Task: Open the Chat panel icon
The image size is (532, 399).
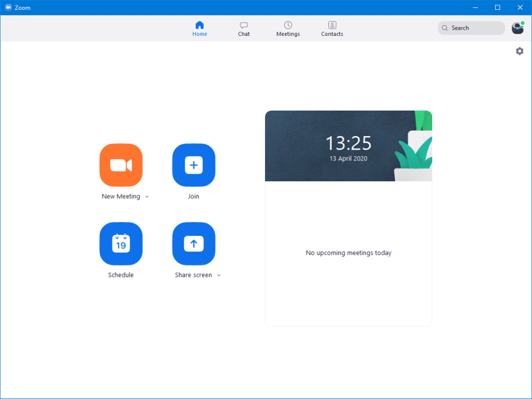Action: point(244,24)
